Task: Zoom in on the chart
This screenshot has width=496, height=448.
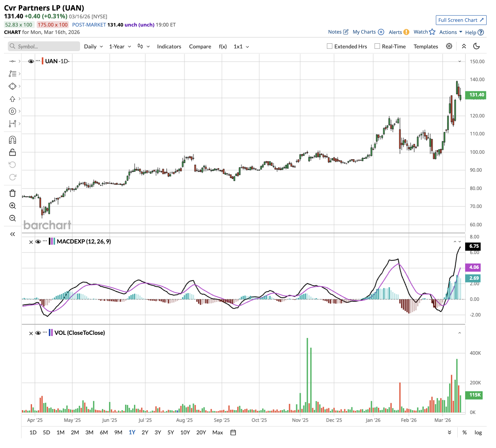Action: pos(12,206)
